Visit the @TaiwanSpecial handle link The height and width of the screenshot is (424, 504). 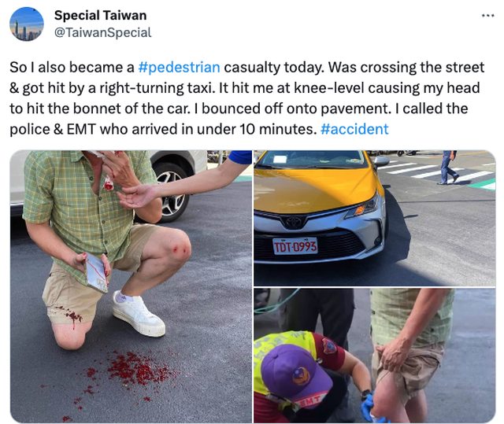(x=102, y=32)
